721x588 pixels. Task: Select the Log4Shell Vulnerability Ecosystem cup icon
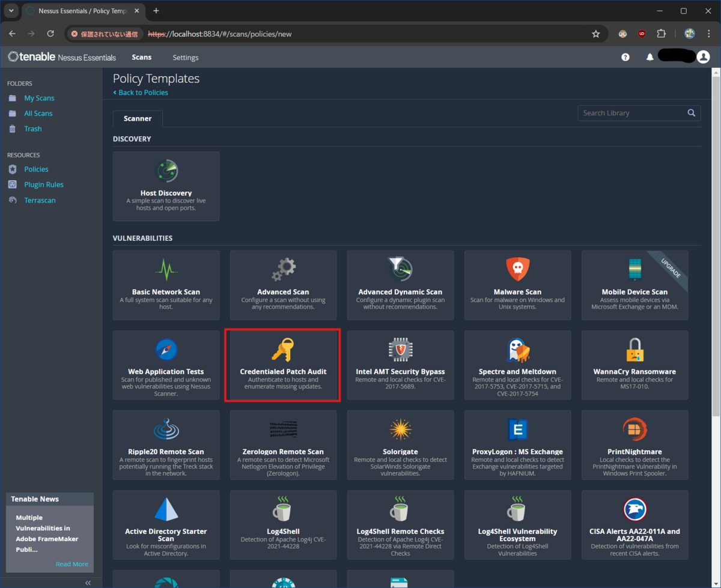[x=517, y=509]
